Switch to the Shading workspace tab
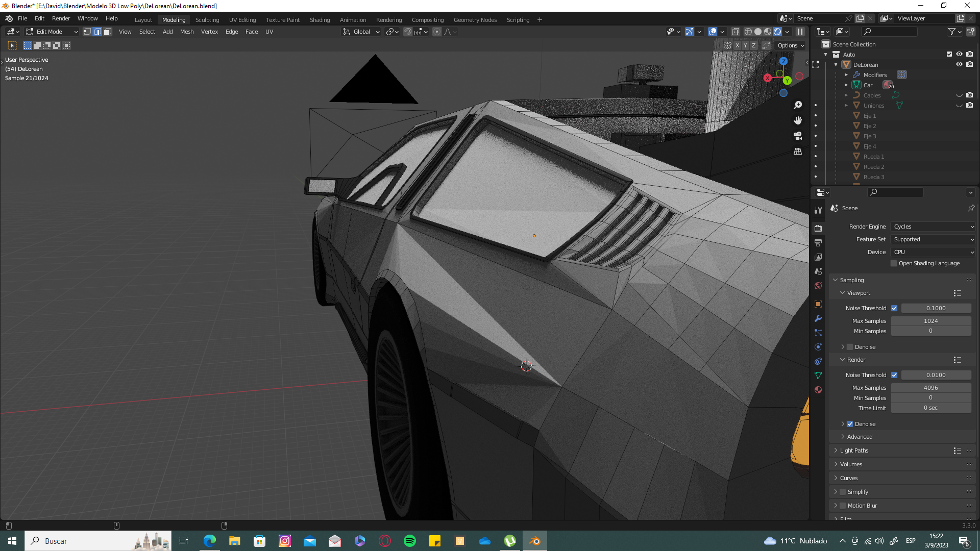The width and height of the screenshot is (980, 551). tap(320, 20)
